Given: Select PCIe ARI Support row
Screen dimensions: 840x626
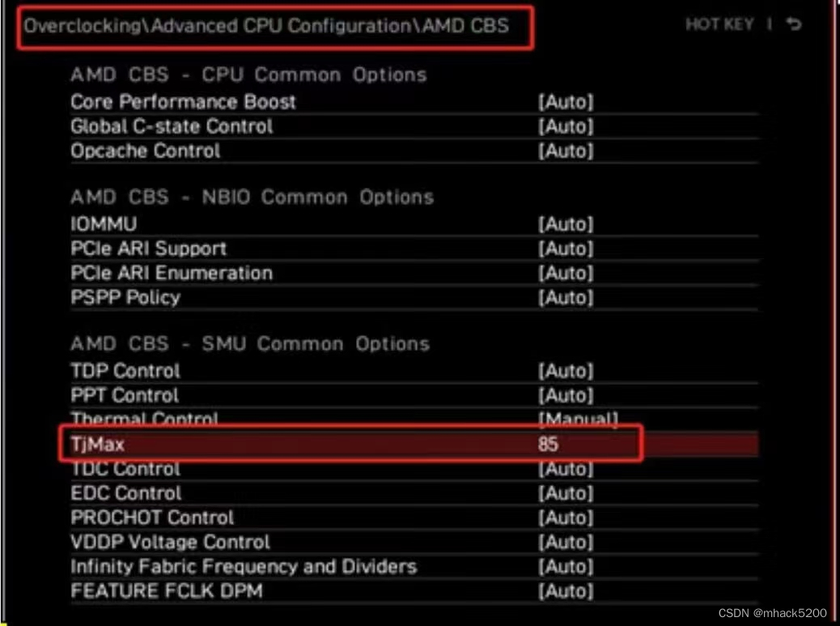Looking at the screenshot, I should (414, 249).
